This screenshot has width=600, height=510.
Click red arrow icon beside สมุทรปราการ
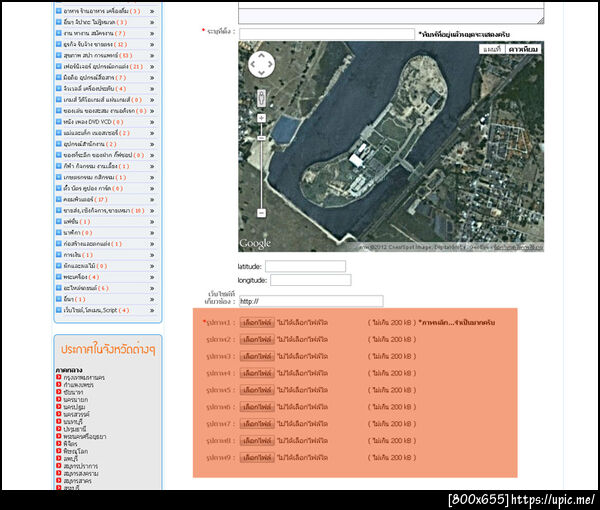(59, 466)
